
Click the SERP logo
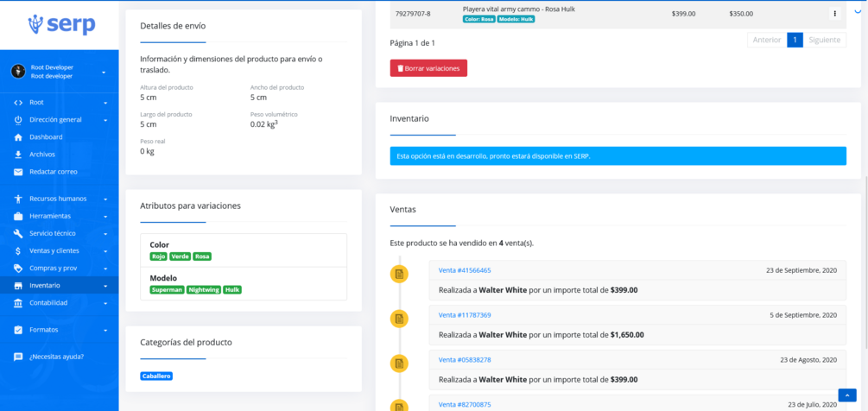coord(61,24)
